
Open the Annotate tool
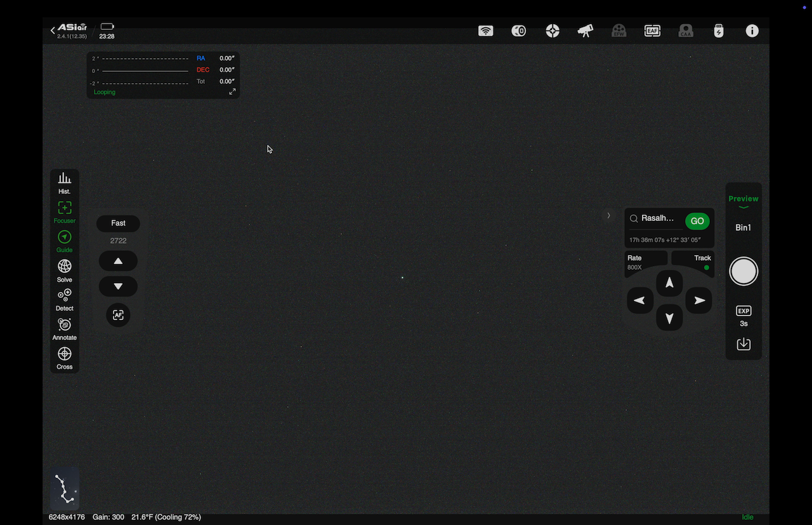pyautogui.click(x=65, y=329)
